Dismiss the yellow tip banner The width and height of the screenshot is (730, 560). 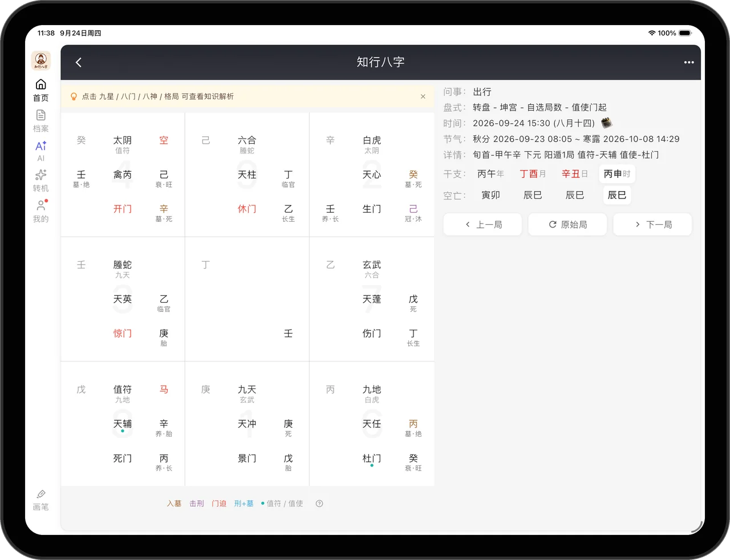pos(423,96)
